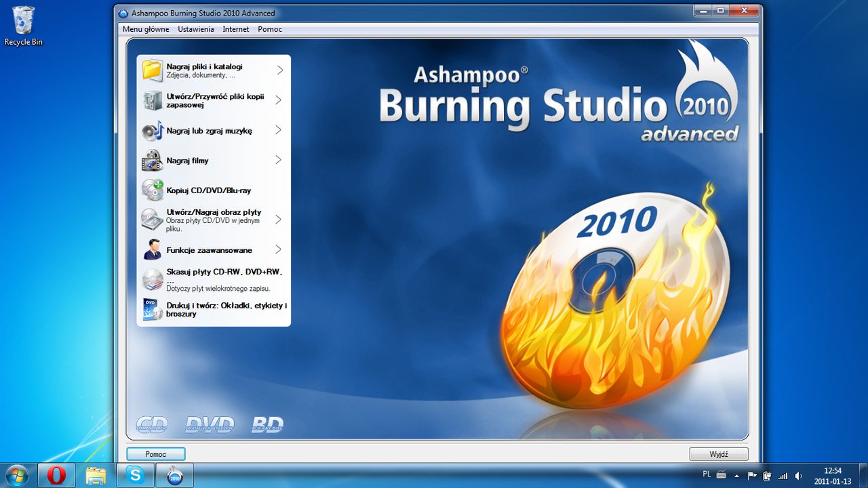Viewport: 868px width, 488px height.
Task: Open the Ustawienia menu
Action: coord(196,29)
